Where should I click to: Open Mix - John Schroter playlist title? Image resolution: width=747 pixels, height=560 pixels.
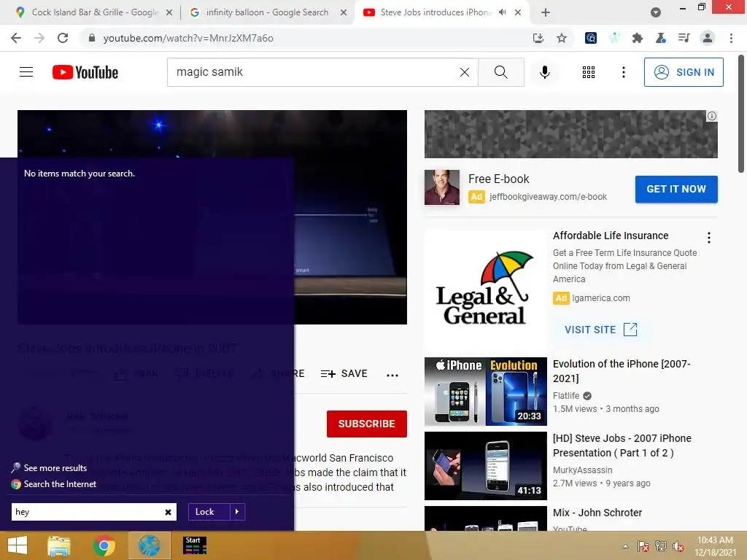pyautogui.click(x=597, y=513)
